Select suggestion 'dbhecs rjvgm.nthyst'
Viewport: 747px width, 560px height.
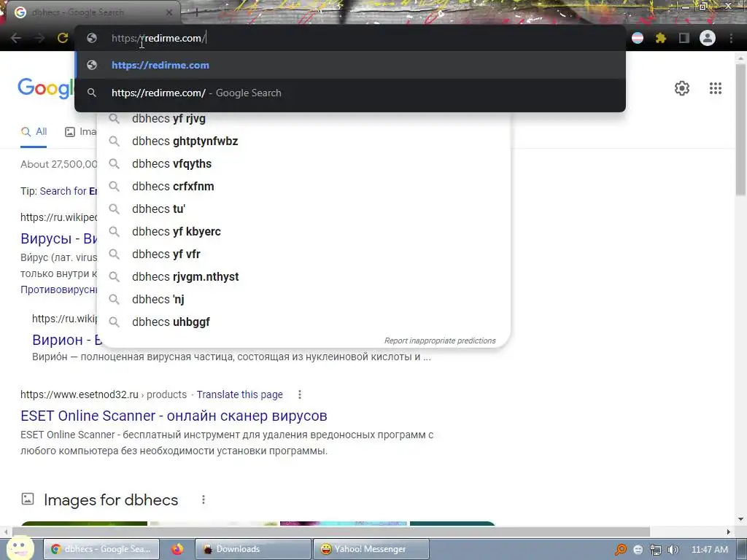304,276
